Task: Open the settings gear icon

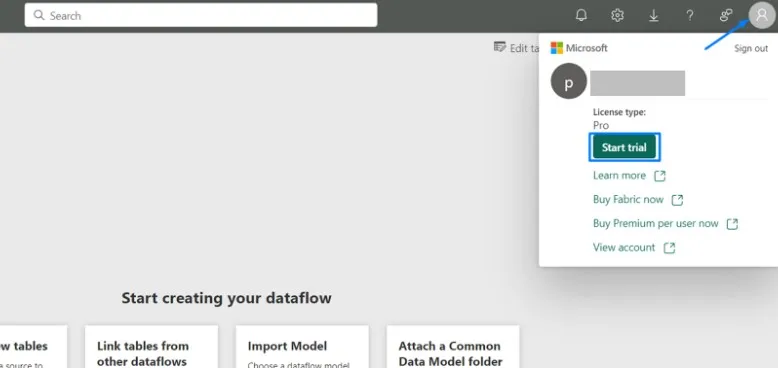Action: click(617, 15)
